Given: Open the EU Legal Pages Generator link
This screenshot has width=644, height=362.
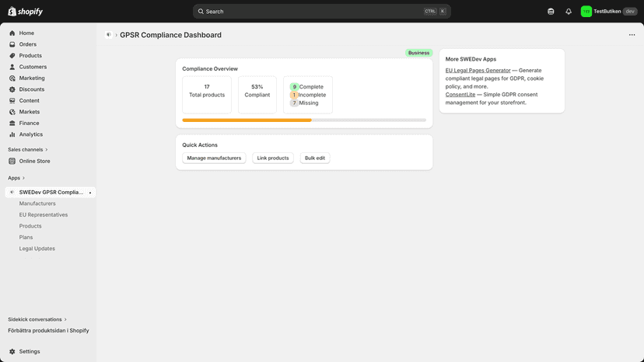Looking at the screenshot, I should [x=478, y=70].
